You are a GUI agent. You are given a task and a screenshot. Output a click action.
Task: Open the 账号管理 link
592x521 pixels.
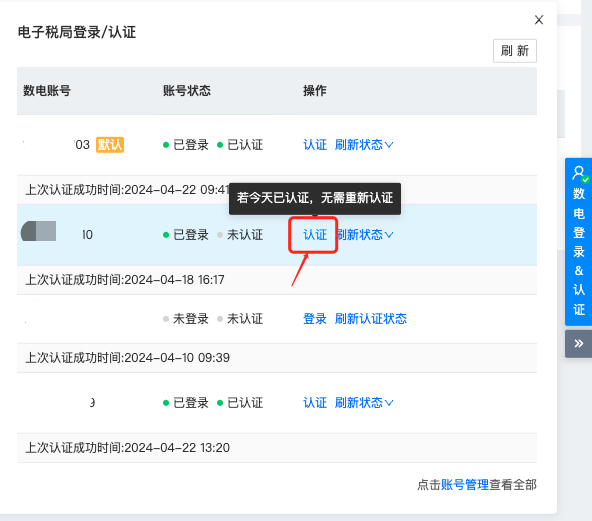pyautogui.click(x=465, y=485)
